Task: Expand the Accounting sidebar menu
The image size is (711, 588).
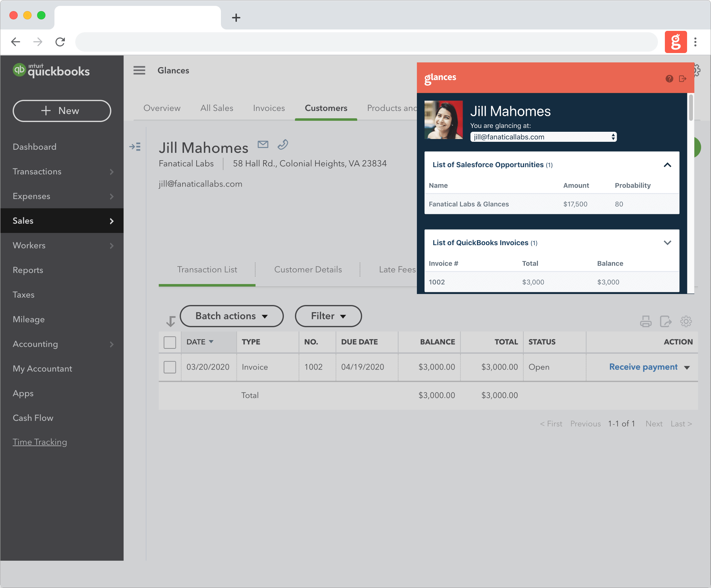Action: click(112, 344)
